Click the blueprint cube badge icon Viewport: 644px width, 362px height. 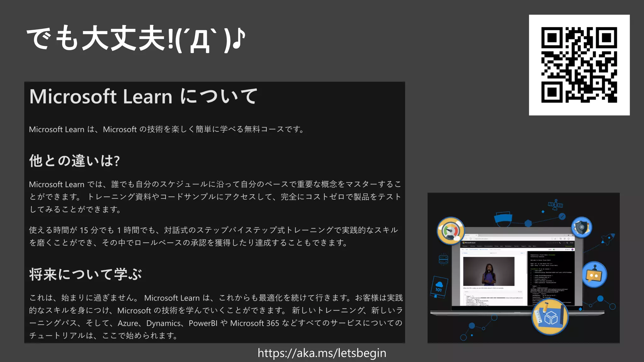[x=550, y=317]
